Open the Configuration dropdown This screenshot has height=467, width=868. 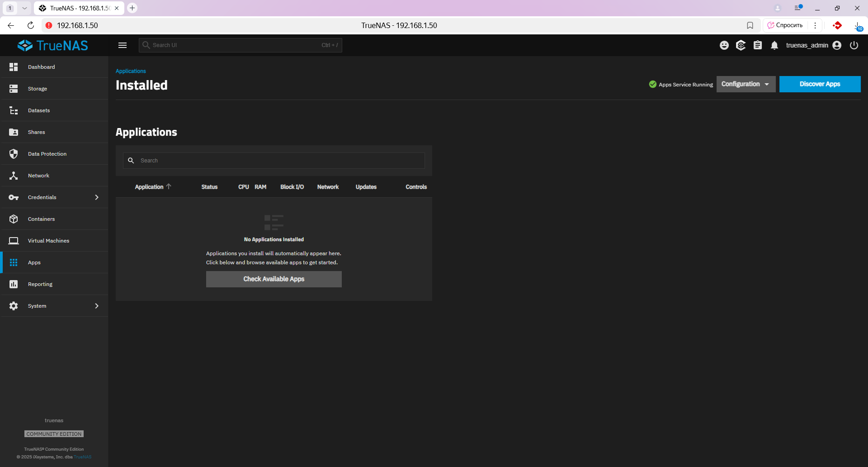tap(745, 84)
